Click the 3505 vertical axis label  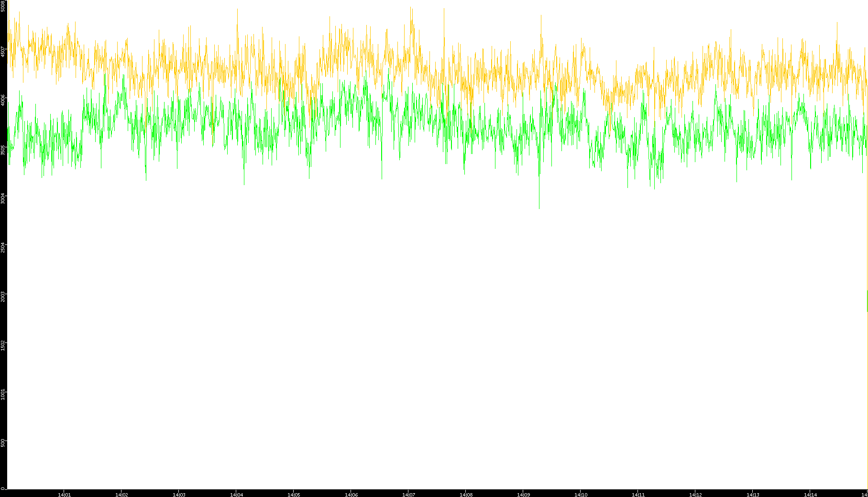pos(3,150)
